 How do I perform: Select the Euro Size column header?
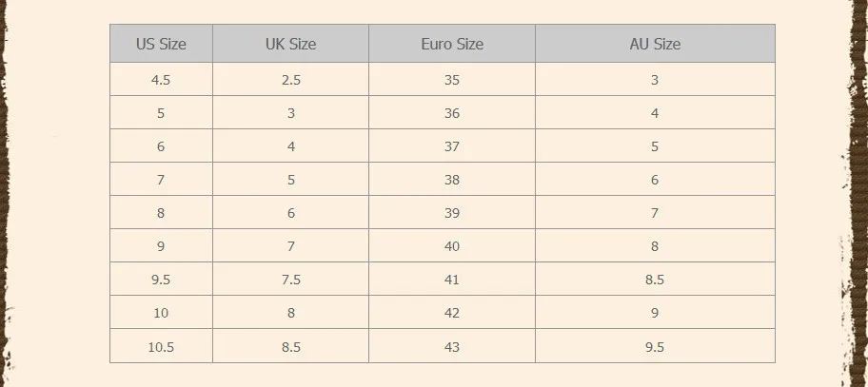[452, 44]
